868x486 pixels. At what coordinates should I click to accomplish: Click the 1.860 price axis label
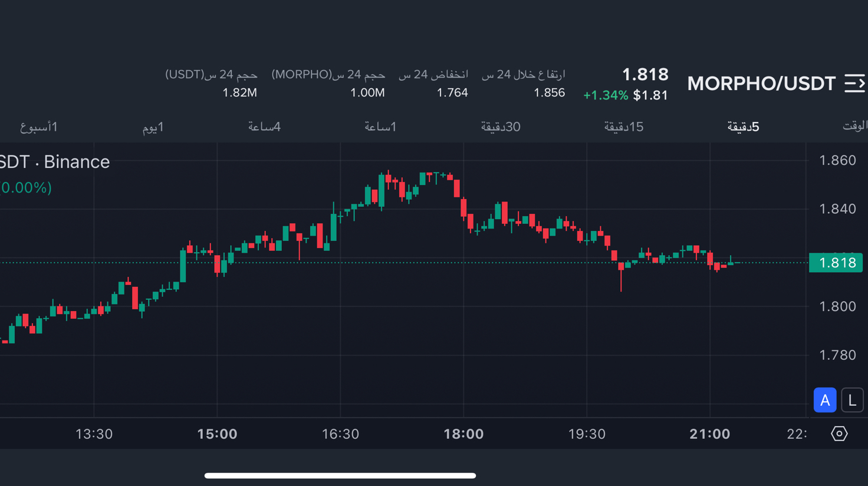837,160
